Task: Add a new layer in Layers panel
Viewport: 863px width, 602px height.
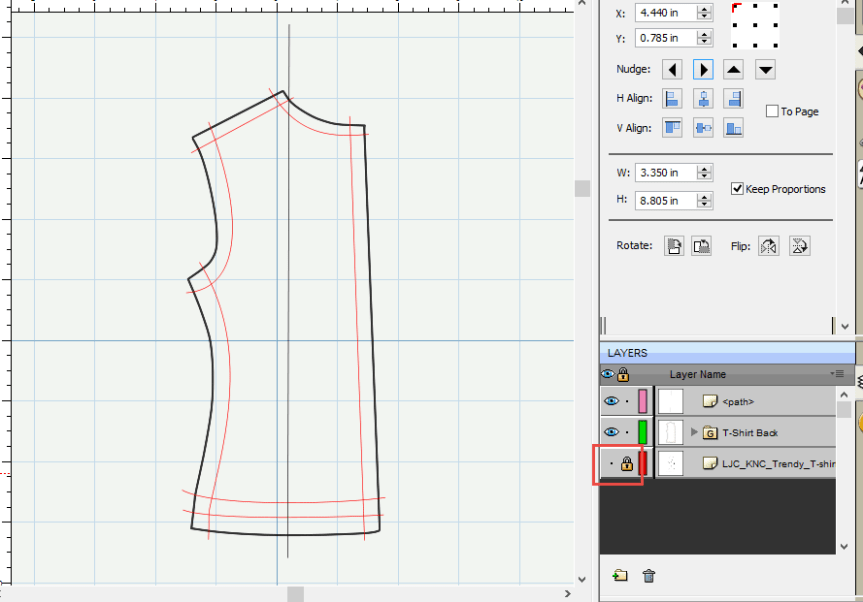Action: pyautogui.click(x=620, y=576)
